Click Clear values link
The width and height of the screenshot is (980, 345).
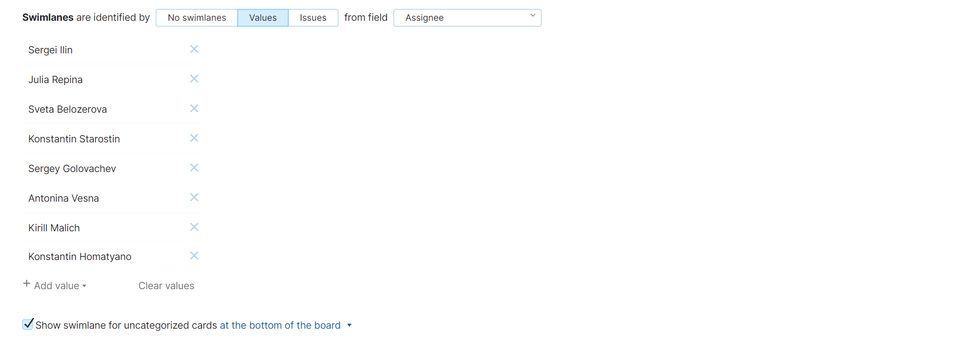tap(166, 286)
